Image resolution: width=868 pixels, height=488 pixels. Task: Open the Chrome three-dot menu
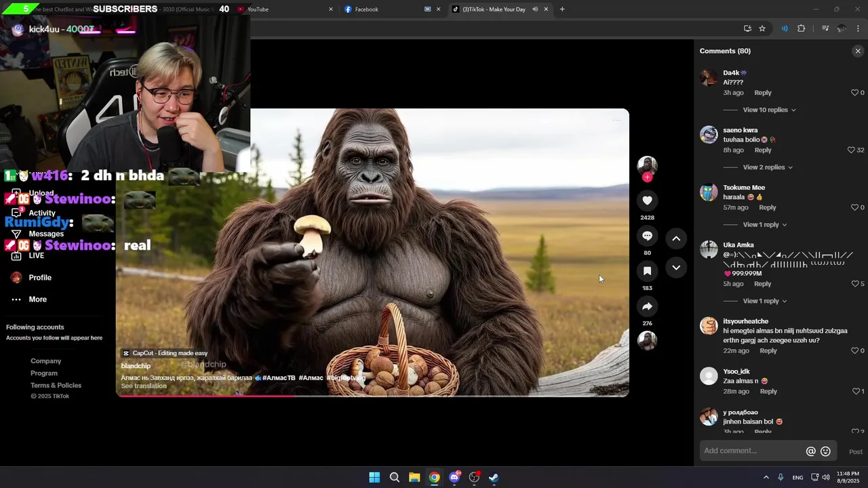click(859, 28)
